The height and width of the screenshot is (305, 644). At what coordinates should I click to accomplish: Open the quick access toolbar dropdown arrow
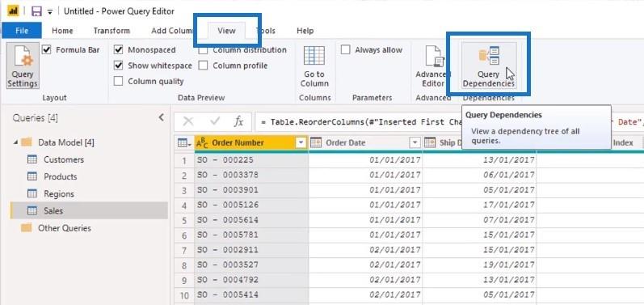point(50,12)
